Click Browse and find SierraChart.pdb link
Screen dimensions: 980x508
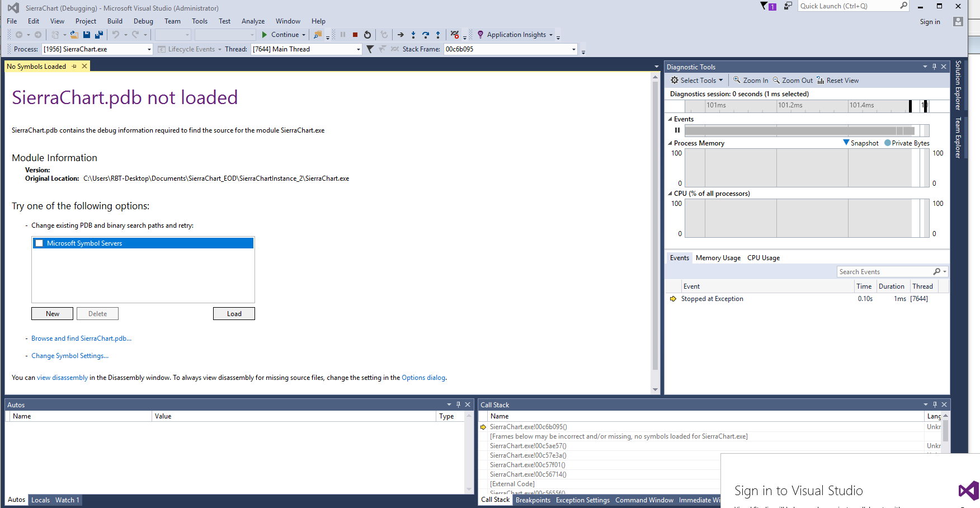coord(82,338)
